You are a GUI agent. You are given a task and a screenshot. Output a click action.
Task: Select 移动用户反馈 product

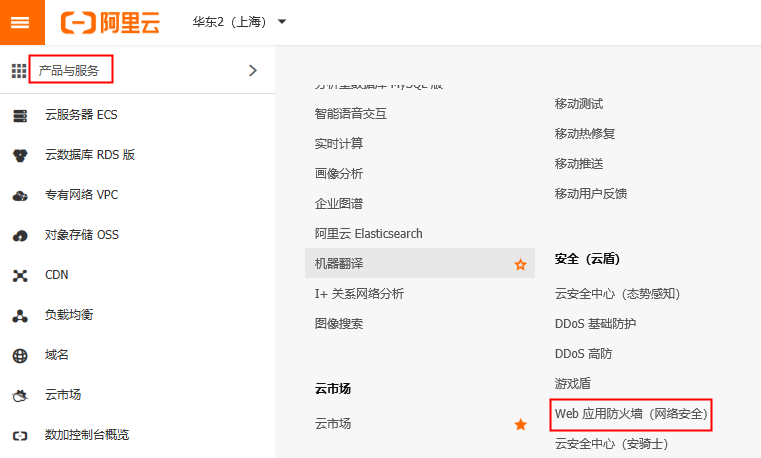tap(591, 194)
